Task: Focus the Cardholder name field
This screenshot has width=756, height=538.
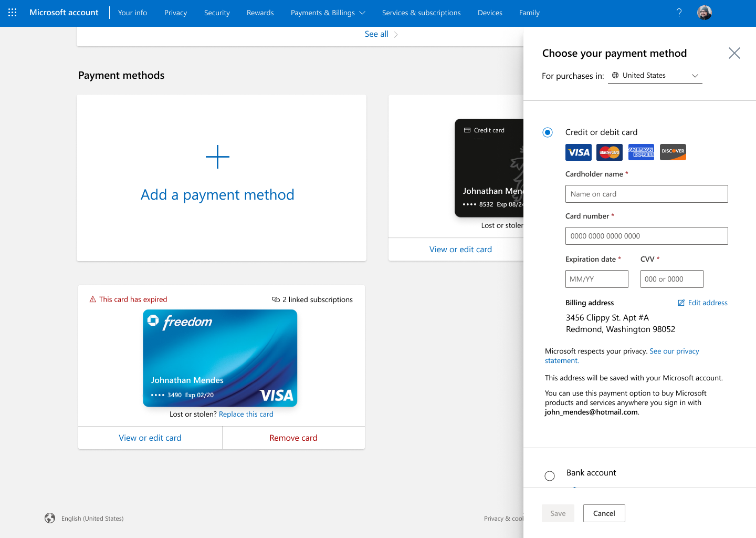Action: (x=647, y=194)
